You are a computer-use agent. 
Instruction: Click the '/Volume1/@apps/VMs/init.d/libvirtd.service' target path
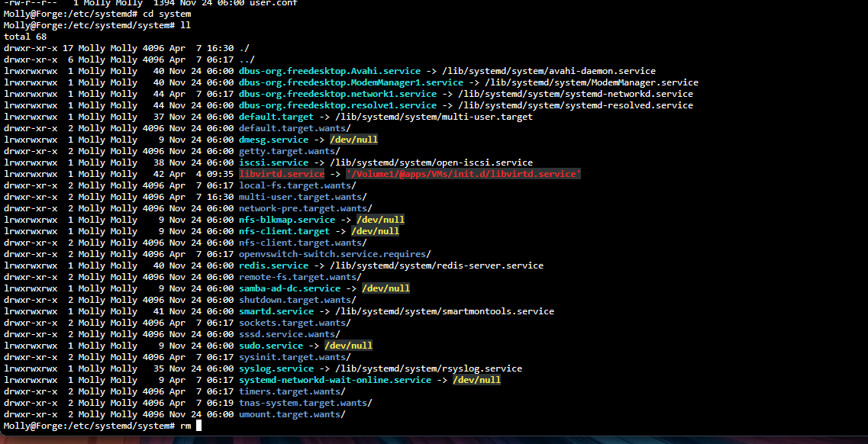[x=464, y=174]
